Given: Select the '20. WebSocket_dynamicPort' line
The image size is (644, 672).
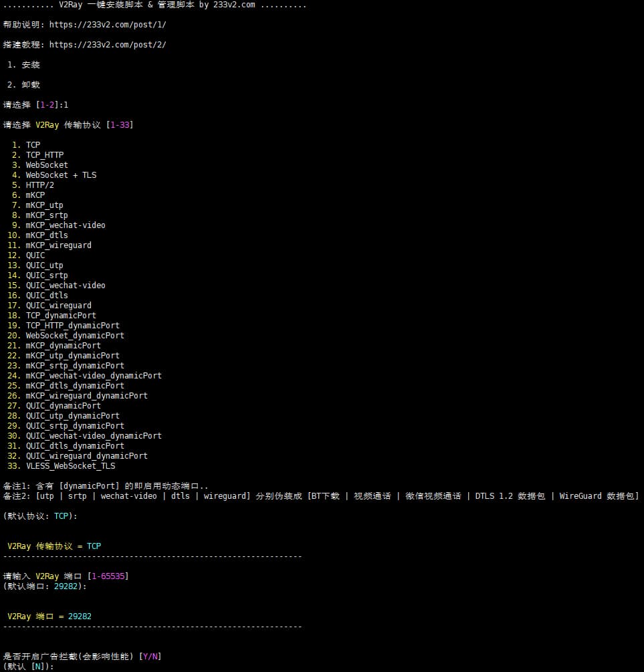Looking at the screenshot, I should pyautogui.click(x=66, y=336).
